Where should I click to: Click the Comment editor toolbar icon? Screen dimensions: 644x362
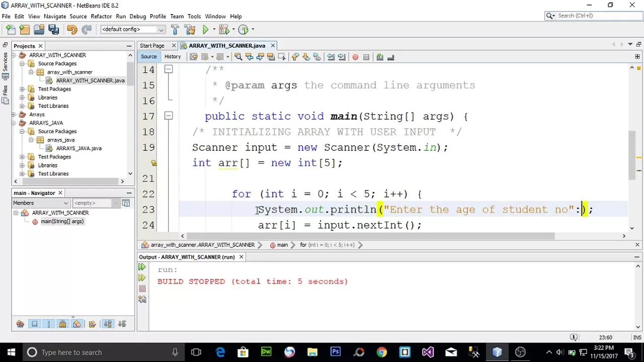(380, 57)
